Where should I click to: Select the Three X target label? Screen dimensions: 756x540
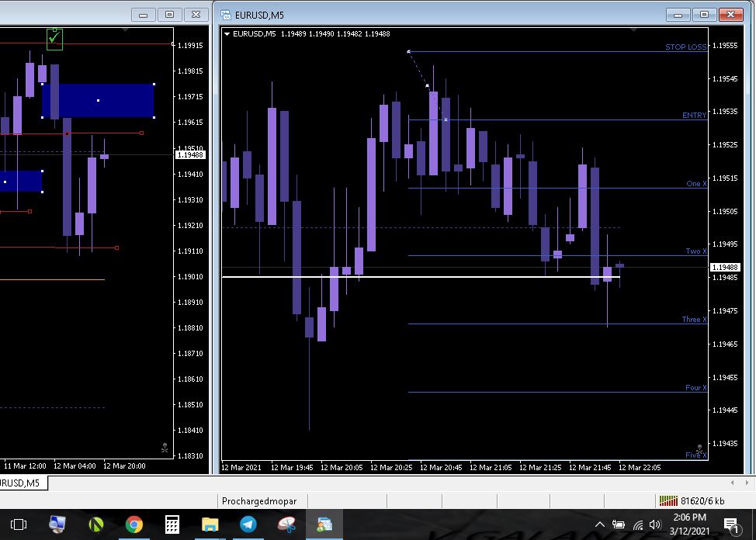(x=694, y=319)
